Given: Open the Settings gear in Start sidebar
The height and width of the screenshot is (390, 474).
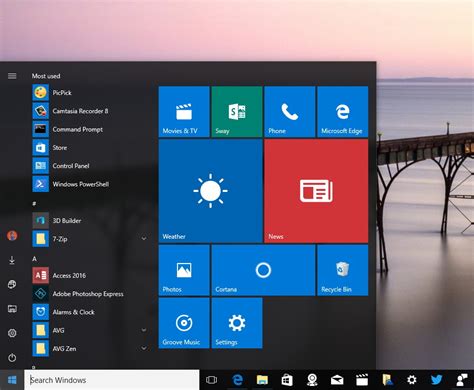Looking at the screenshot, I should point(12,333).
